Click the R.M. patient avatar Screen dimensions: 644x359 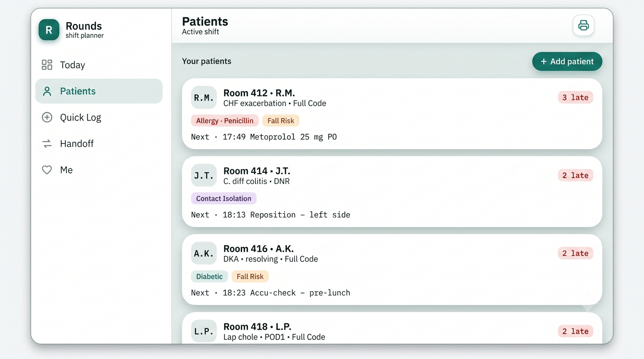coord(204,97)
